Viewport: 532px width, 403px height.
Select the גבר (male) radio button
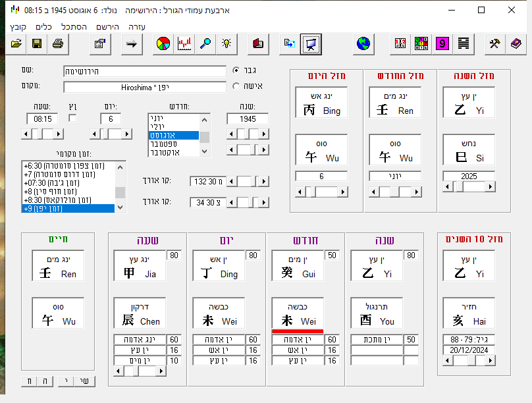[x=236, y=70]
